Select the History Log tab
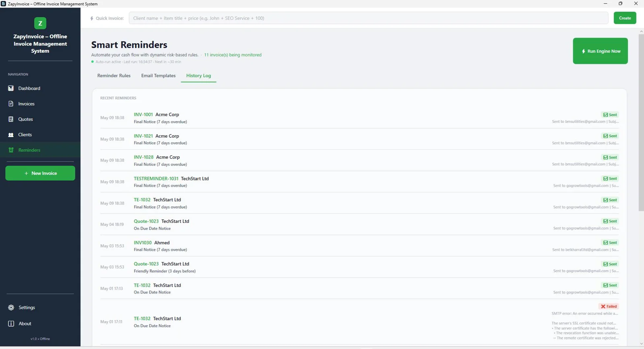 pos(198,76)
